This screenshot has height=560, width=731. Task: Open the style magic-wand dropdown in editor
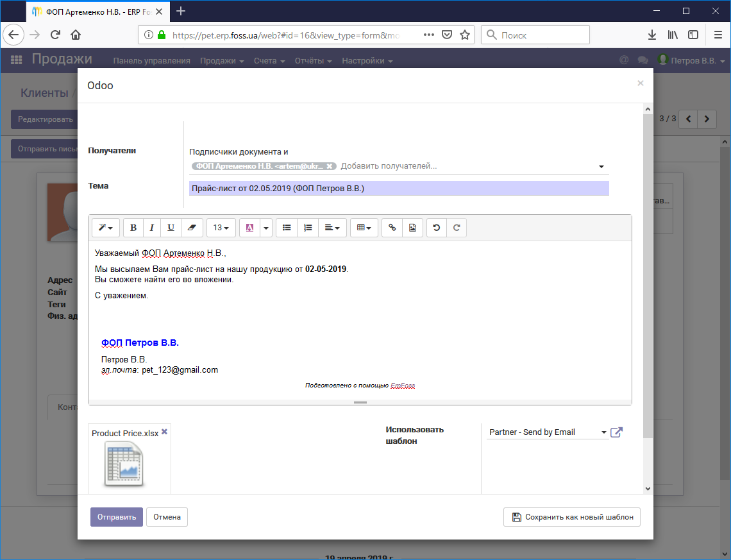point(106,228)
